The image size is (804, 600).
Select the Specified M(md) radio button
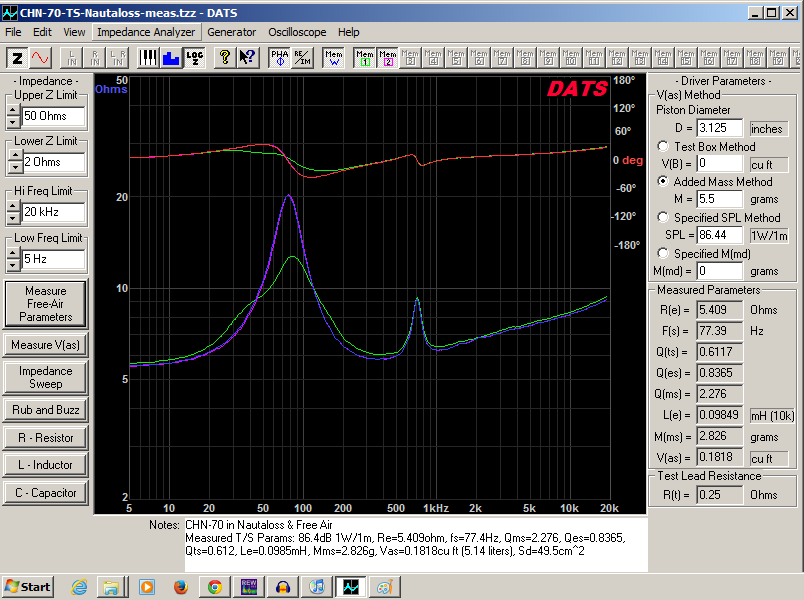coord(663,253)
